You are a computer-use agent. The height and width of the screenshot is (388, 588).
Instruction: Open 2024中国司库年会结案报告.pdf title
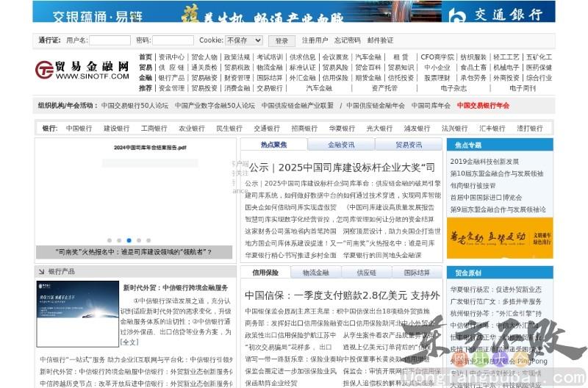151,148
